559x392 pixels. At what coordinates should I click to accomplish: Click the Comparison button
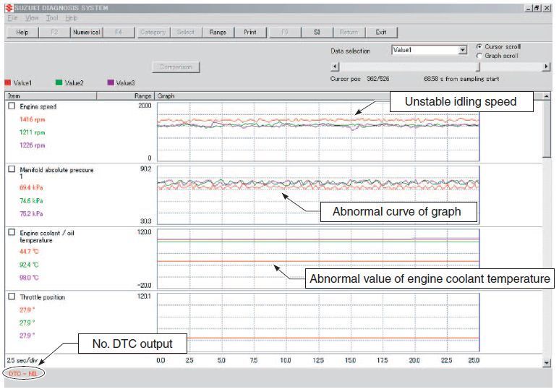tap(176, 67)
